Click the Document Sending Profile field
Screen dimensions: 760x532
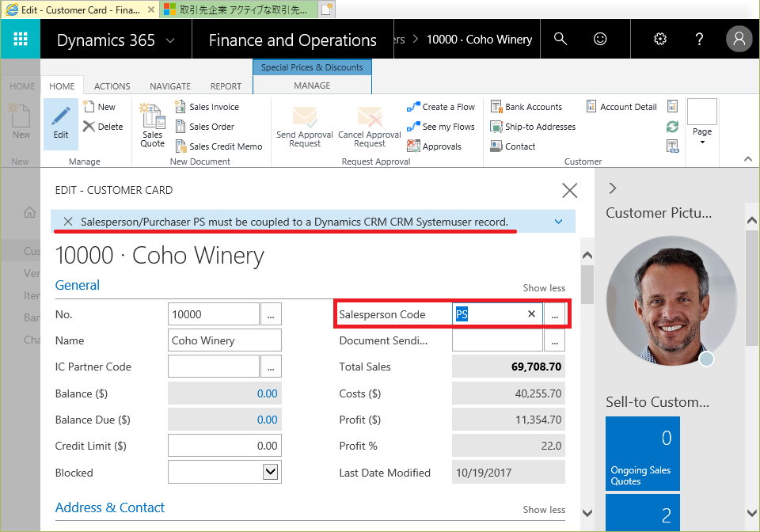pos(497,340)
